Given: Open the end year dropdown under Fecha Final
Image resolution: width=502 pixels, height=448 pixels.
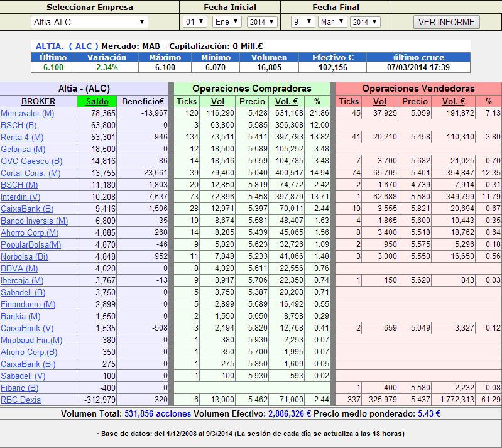Looking at the screenshot, I should (365, 22).
